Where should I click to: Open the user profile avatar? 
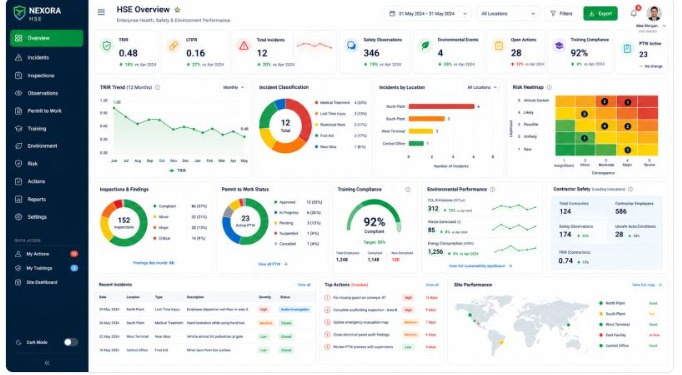pyautogui.click(x=653, y=13)
